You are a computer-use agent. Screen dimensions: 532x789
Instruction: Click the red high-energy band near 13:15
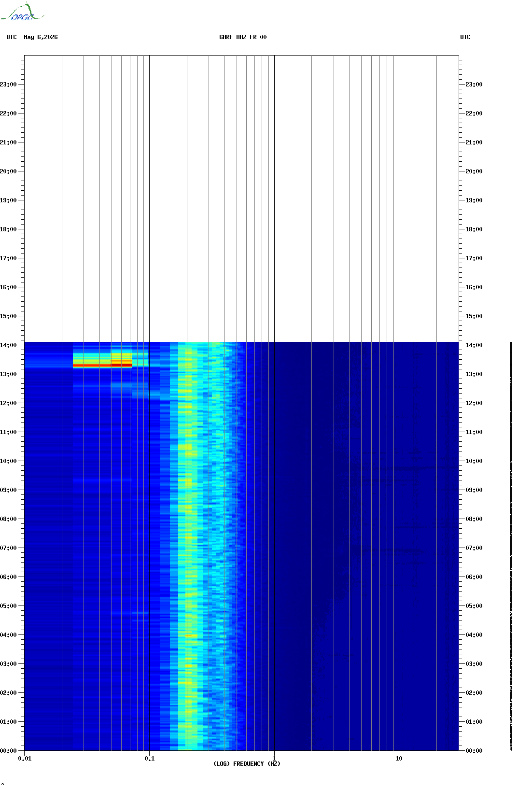point(102,365)
